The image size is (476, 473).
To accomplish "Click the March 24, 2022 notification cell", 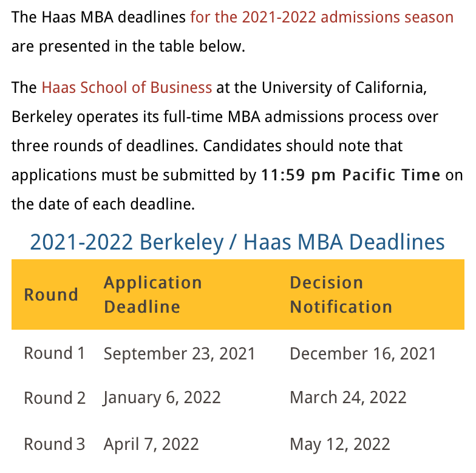I will click(348, 398).
